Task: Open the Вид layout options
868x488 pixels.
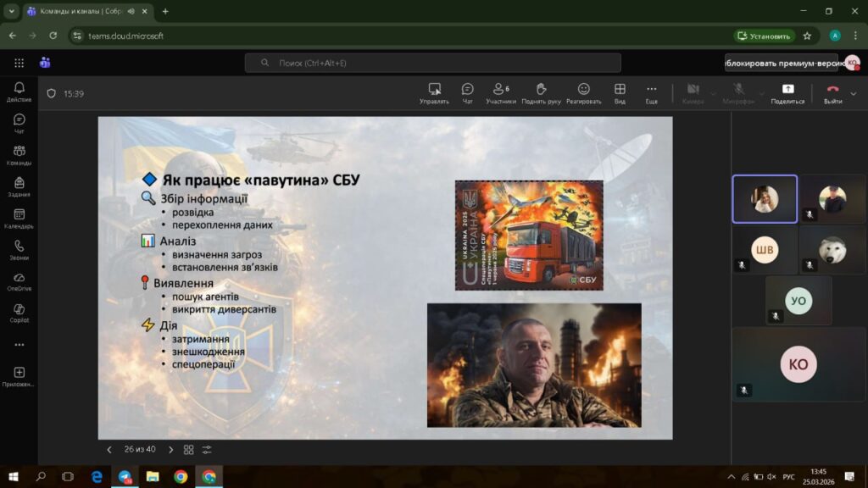Action: 620,92
